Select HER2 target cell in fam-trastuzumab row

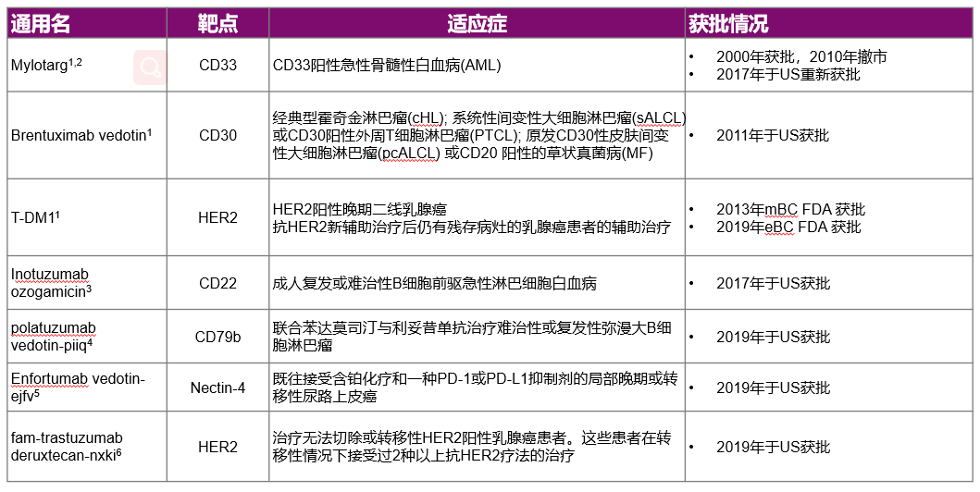point(218,447)
